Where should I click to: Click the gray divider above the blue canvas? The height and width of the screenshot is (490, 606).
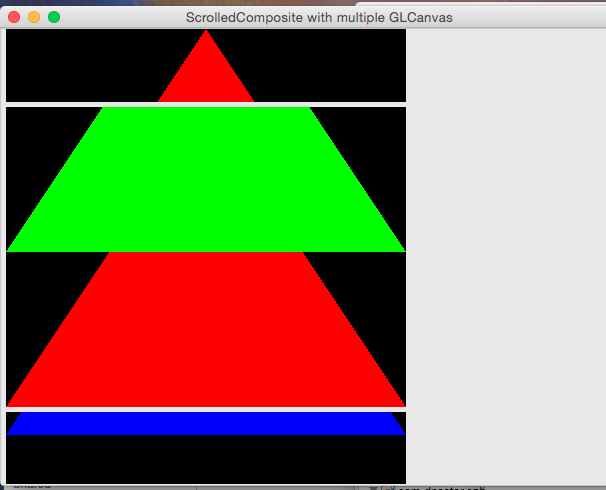point(206,409)
